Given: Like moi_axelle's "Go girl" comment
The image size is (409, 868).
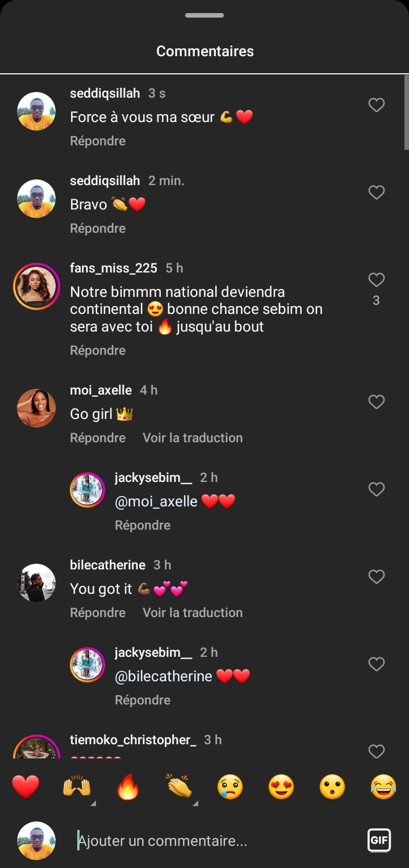Looking at the screenshot, I should pyautogui.click(x=377, y=402).
